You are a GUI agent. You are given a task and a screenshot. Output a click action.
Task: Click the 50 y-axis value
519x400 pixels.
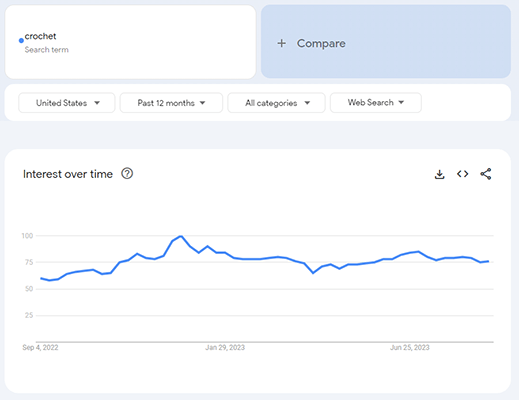point(29,289)
